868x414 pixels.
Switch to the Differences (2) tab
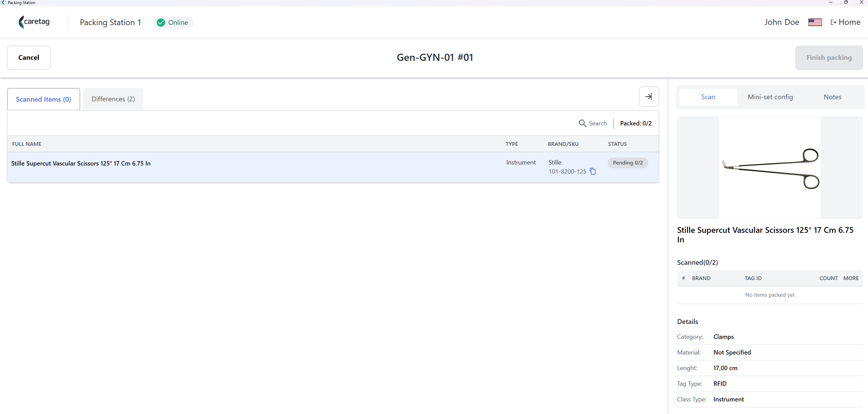(113, 99)
